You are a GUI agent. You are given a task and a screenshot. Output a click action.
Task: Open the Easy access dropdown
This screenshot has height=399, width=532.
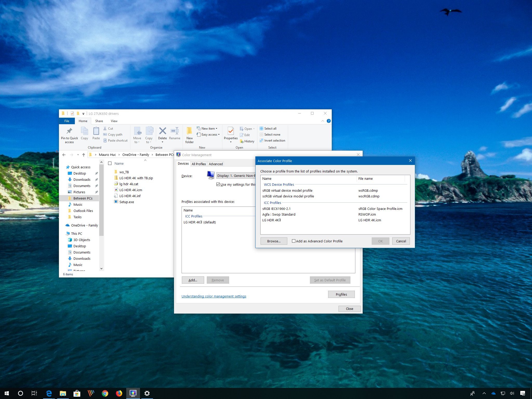[218, 135]
